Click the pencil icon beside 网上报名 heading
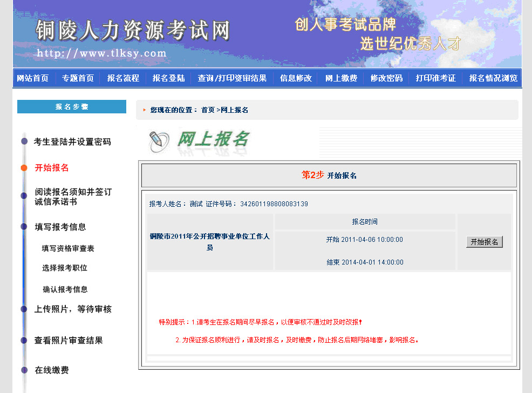Image resolution: width=532 pixels, height=393 pixels. [159, 141]
